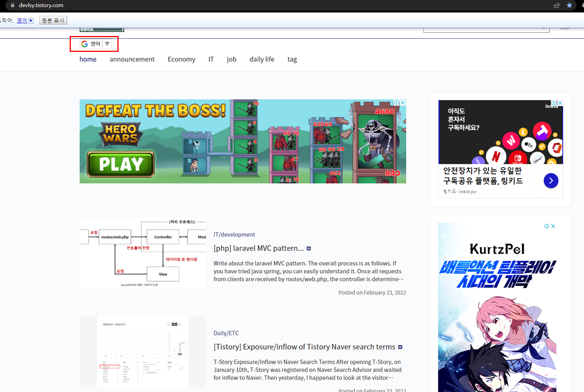Image resolution: width=584 pixels, height=392 pixels.
Task: Open ad info icon on KurtzPel ad
Action: pos(547,226)
